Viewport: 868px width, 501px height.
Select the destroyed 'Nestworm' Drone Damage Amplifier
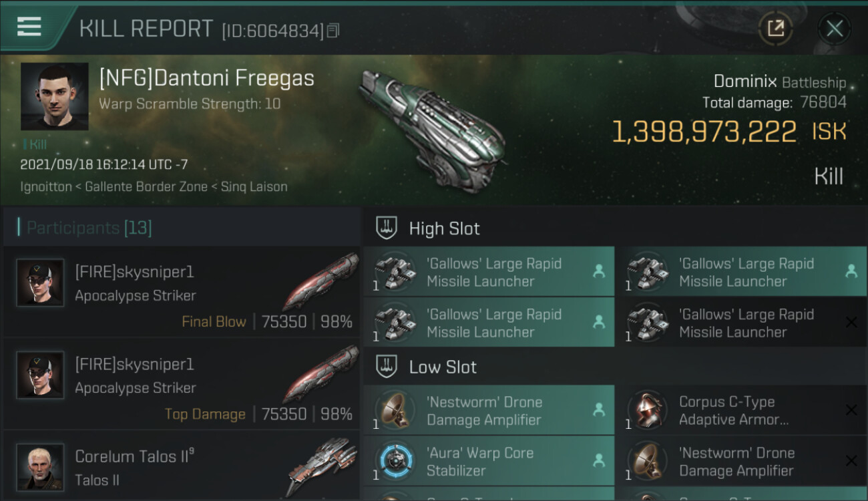[740, 462]
